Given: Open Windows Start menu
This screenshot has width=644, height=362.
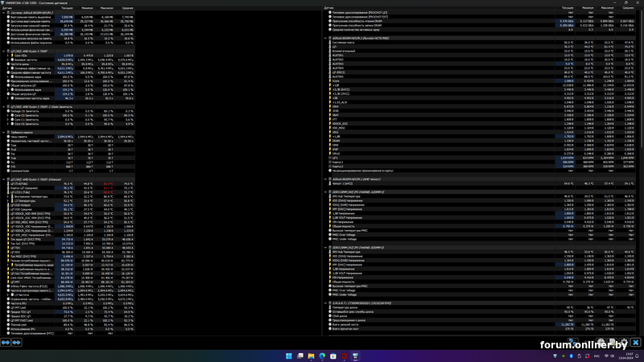Looking at the screenshot, I should 289,356.
